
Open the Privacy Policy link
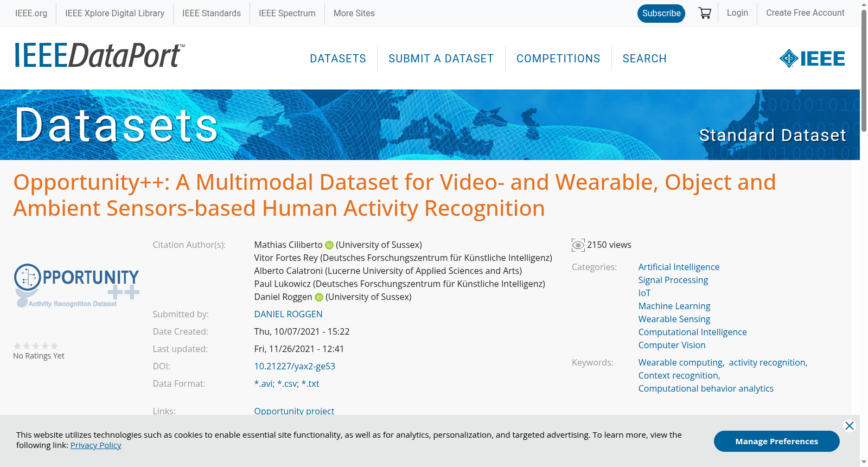[x=95, y=445]
